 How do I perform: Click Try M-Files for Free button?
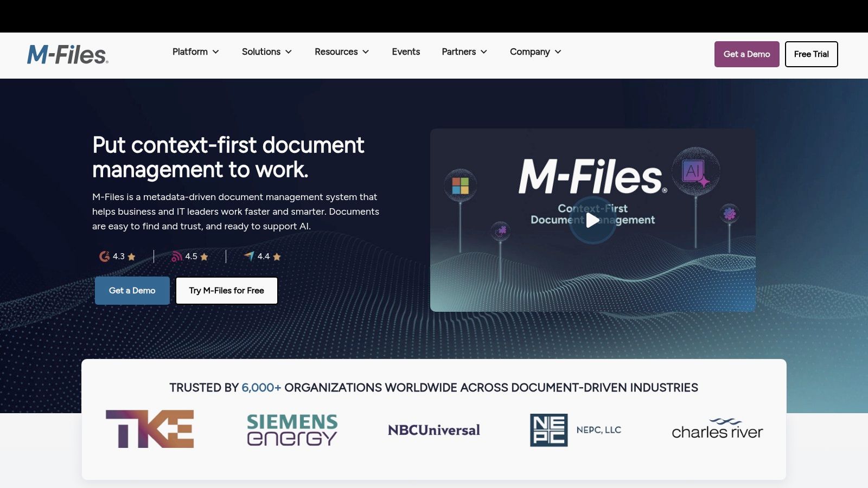227,291
